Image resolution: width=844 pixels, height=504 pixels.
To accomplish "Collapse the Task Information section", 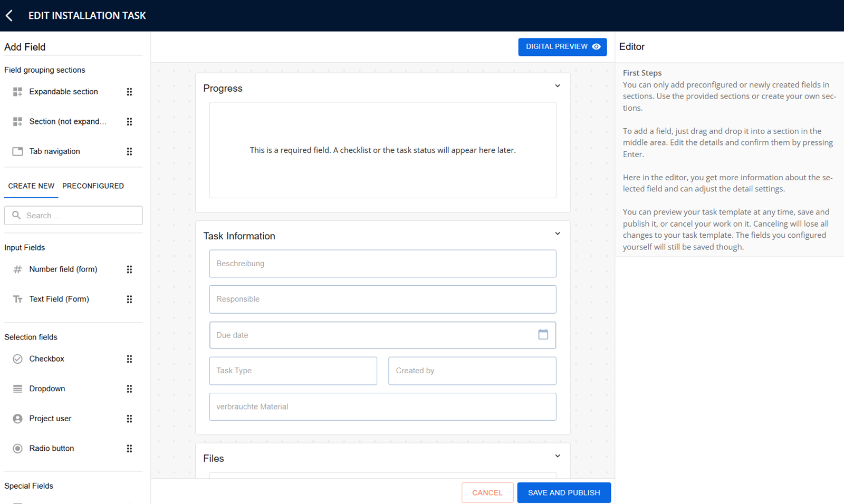I will pos(558,234).
